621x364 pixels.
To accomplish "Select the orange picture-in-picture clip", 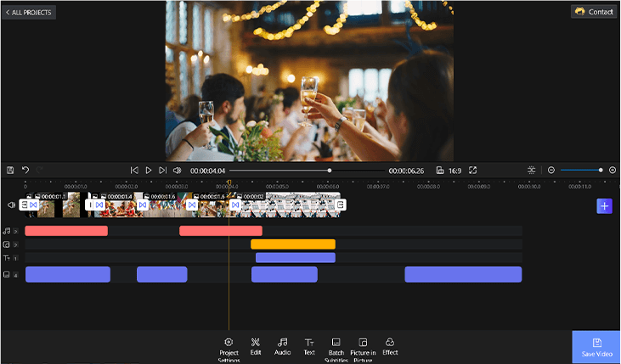I will coord(293,244).
